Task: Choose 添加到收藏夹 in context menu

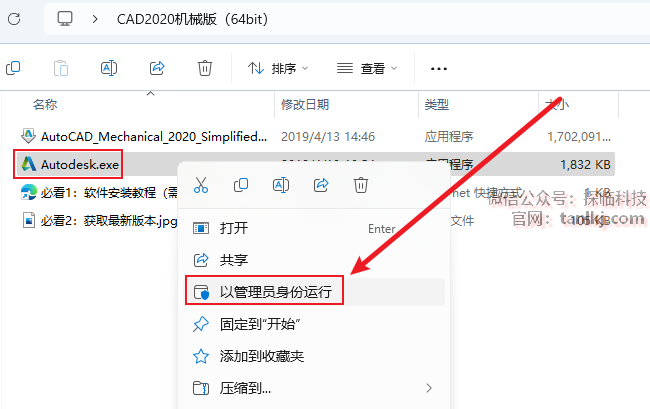Action: point(315,356)
